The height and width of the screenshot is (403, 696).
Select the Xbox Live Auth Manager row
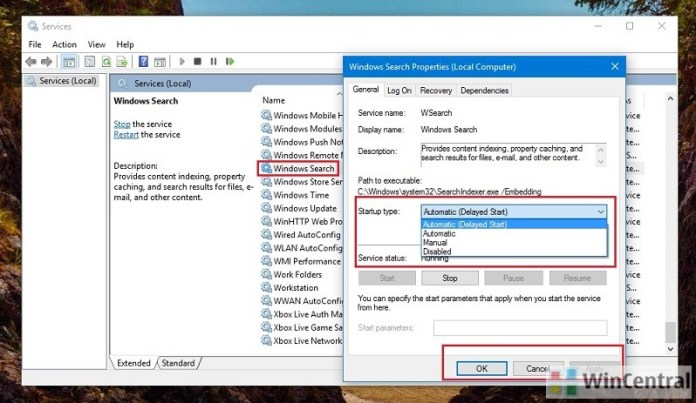(x=302, y=314)
